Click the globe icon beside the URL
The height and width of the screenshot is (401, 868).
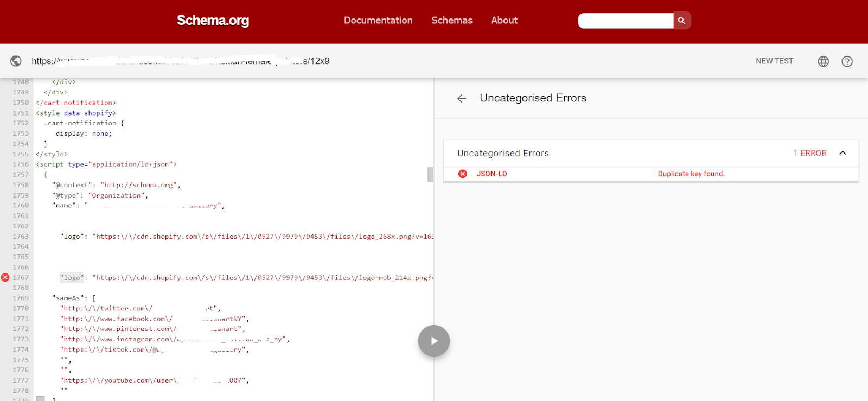coord(16,61)
